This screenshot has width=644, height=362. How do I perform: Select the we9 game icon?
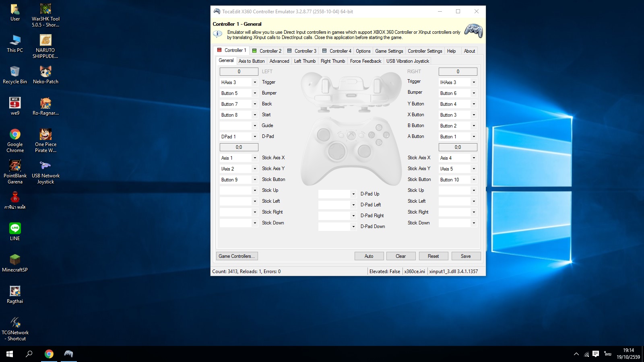(15, 107)
